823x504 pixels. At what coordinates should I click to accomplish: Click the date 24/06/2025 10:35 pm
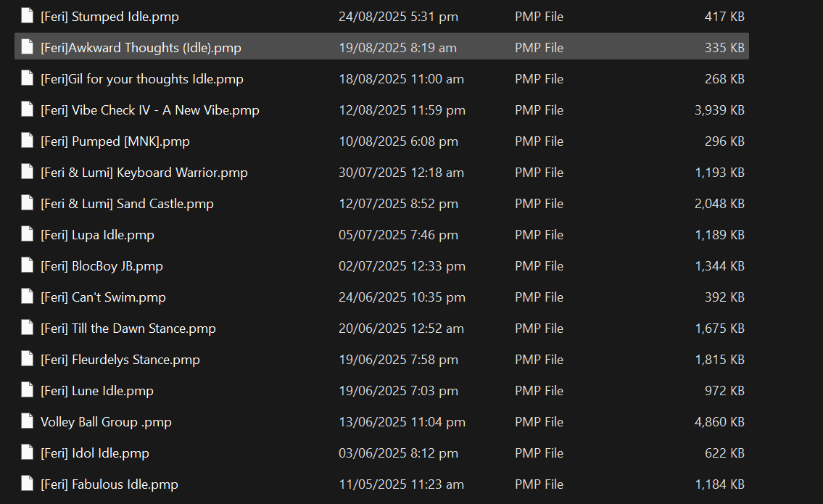402,297
